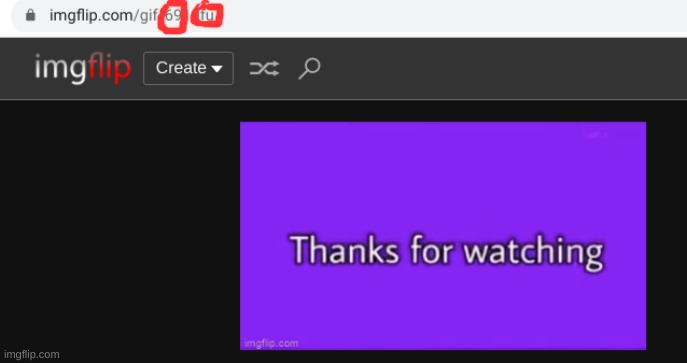
Task: Open search with the magnifier icon
Action: click(x=309, y=69)
